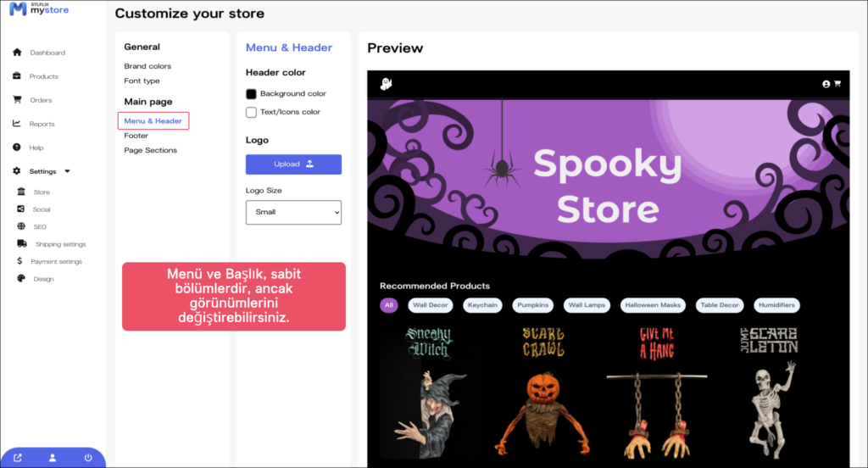This screenshot has height=468, width=868.
Task: Click the power logout icon
Action: [88, 458]
